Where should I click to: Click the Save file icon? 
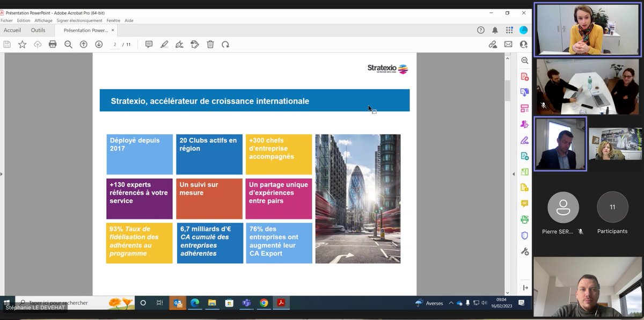[7, 45]
